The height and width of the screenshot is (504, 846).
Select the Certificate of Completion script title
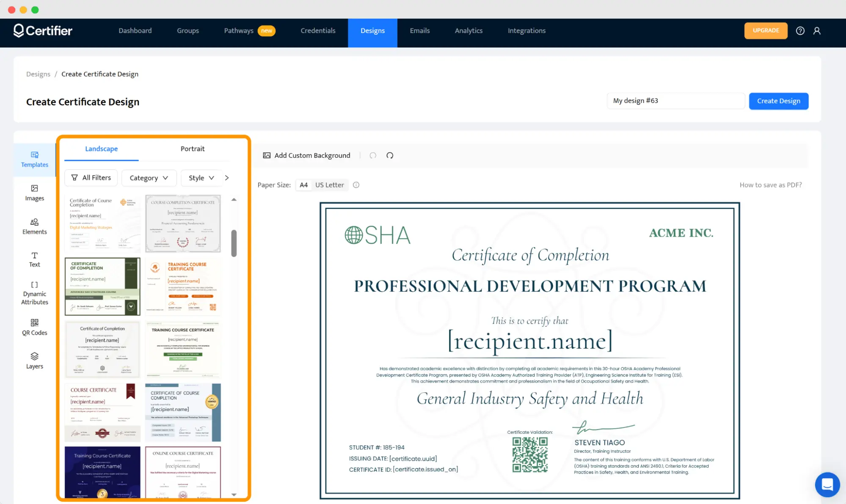pyautogui.click(x=530, y=256)
